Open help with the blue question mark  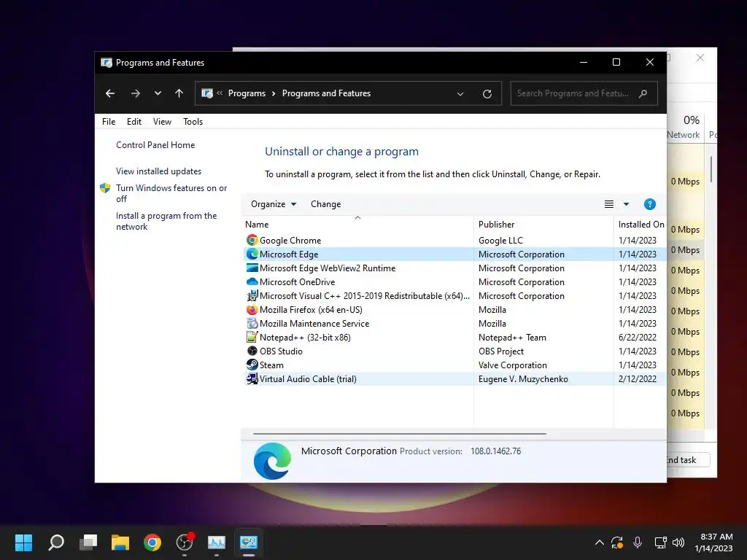[649, 204]
